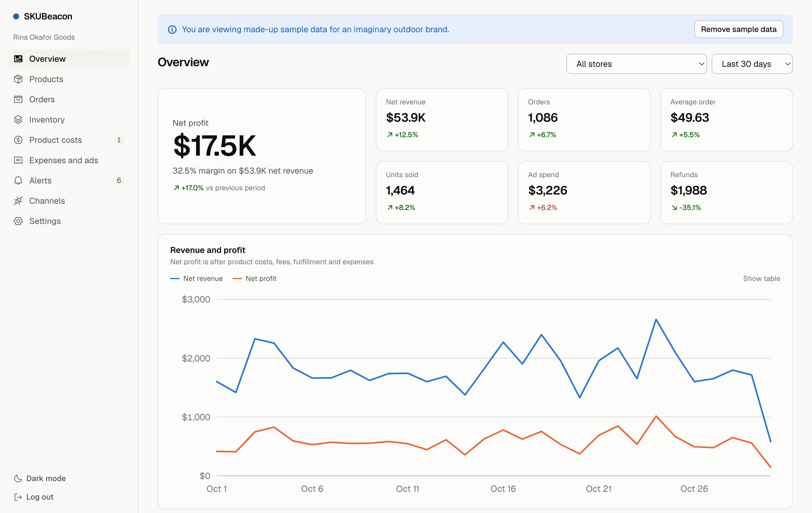Click the Overview page heading

coord(183,62)
